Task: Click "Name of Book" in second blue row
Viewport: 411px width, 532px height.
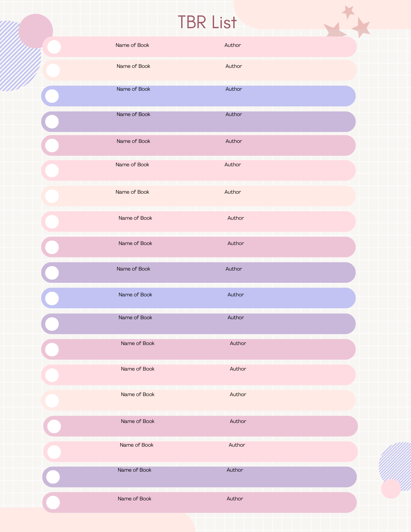Action: click(135, 295)
